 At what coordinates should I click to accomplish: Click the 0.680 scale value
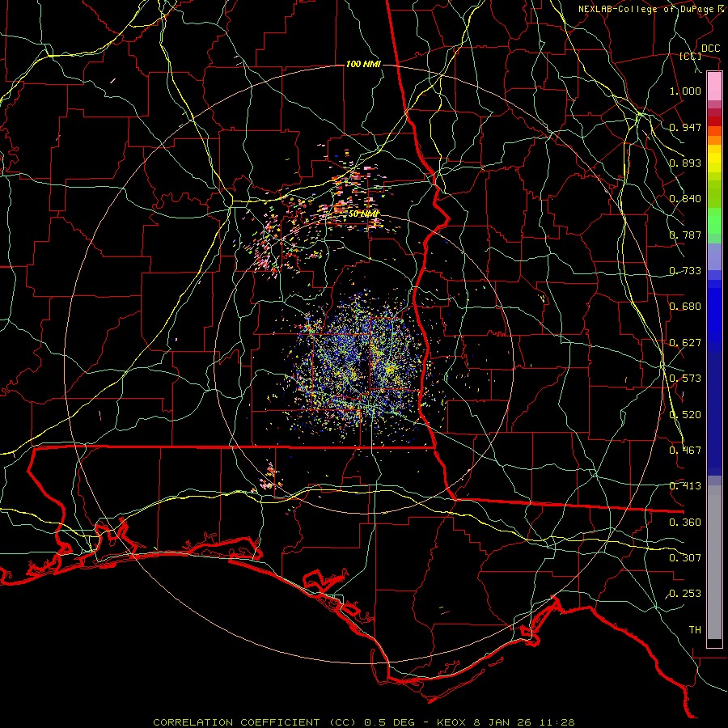(x=685, y=307)
